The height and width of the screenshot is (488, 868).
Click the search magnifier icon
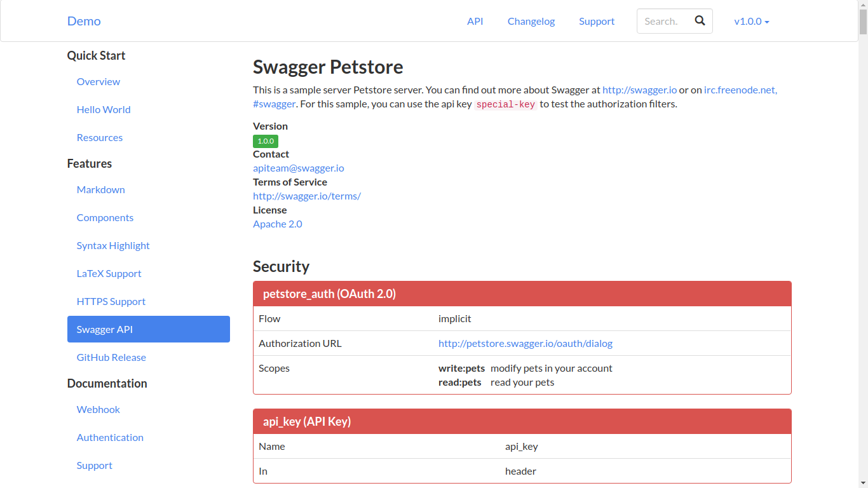pos(700,21)
